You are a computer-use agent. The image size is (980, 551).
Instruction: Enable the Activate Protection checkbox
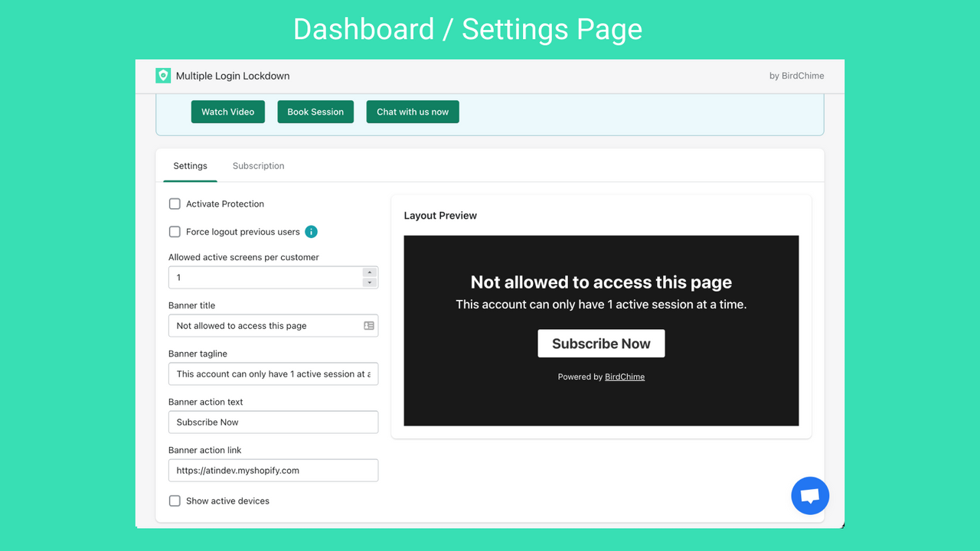175,204
